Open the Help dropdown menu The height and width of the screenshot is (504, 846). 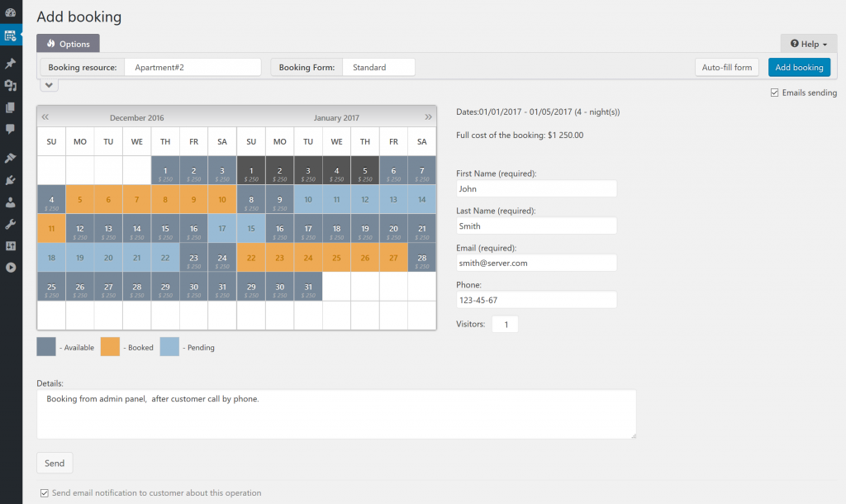808,43
